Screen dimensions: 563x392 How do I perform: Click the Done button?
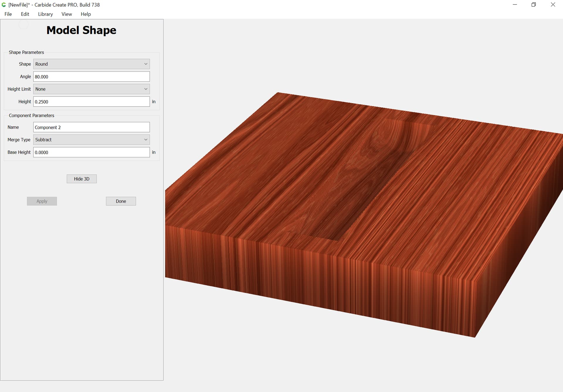[121, 201]
